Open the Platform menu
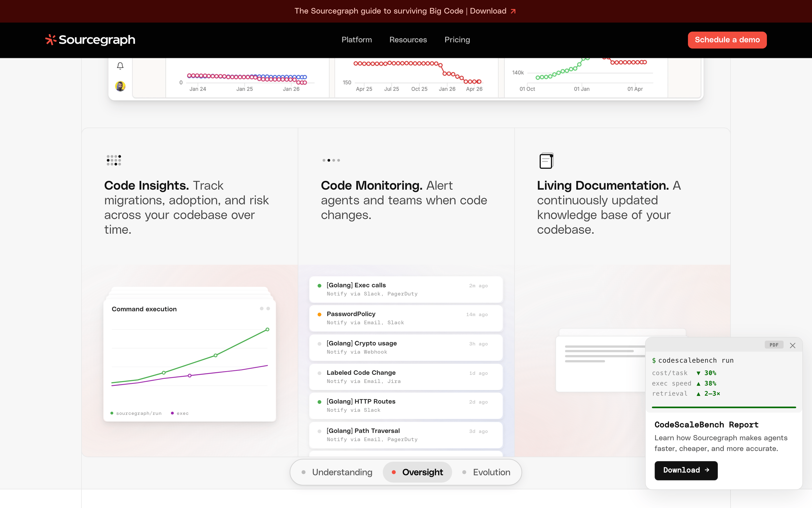 click(x=357, y=40)
